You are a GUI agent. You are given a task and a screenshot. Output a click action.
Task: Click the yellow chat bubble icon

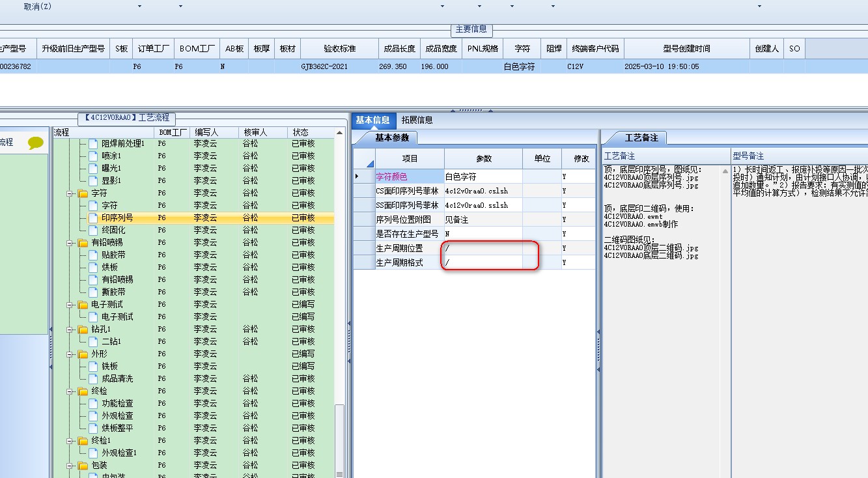(x=36, y=143)
